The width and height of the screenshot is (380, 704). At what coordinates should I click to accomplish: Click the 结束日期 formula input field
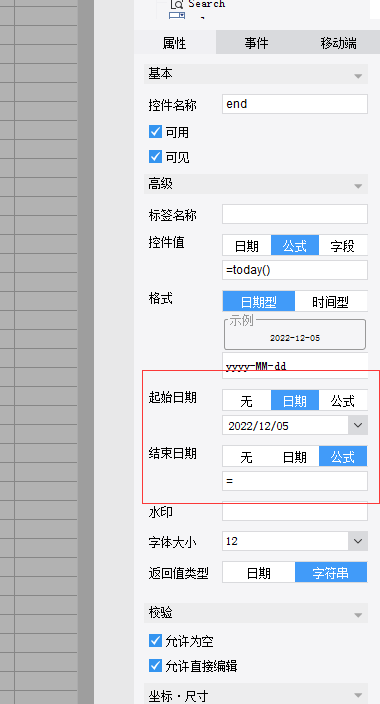click(295, 481)
